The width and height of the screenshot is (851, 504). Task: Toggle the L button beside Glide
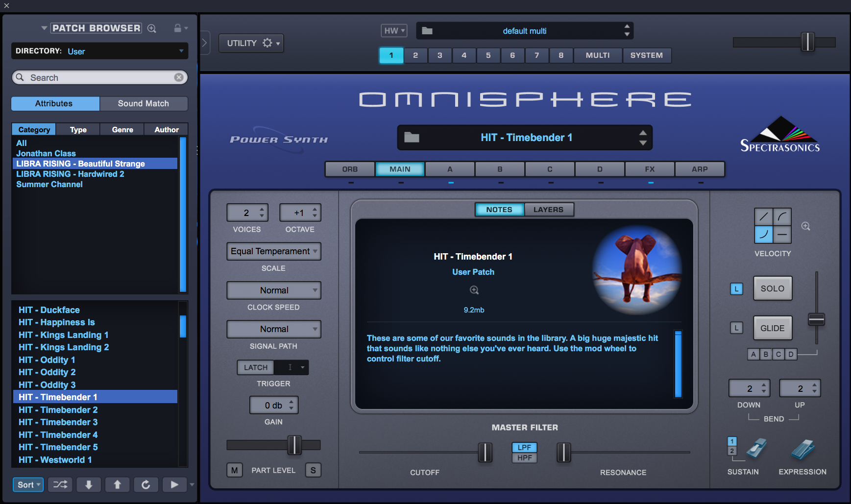click(736, 328)
